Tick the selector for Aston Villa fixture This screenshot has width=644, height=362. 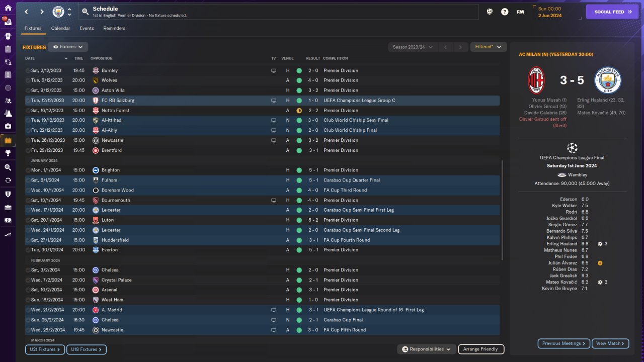pyautogui.click(x=28, y=90)
